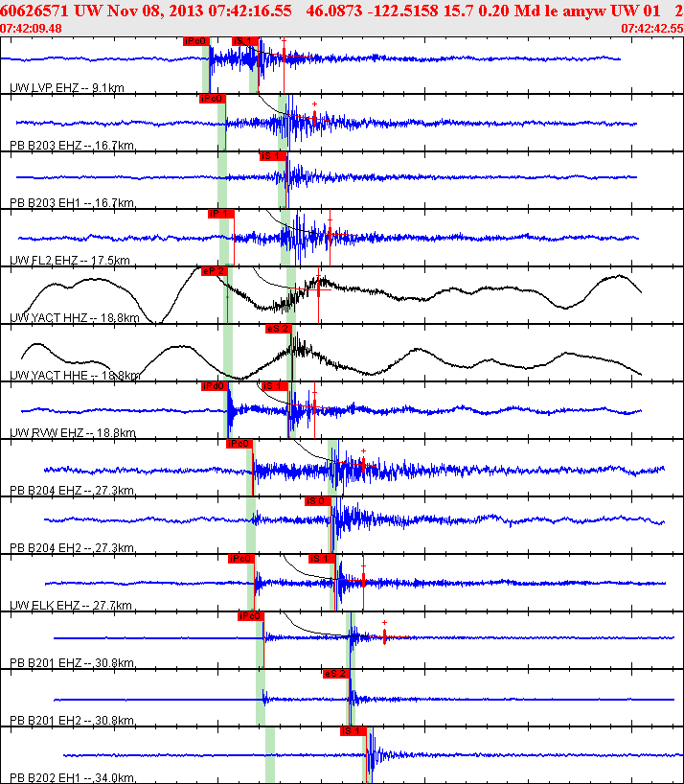This screenshot has height=784, width=684.
Task: Select the iPc0 pick flag on UW LVP EHZ
Action: click(196, 41)
